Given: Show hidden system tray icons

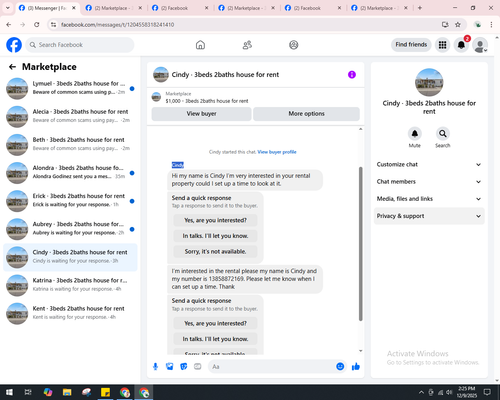Looking at the screenshot, I should [x=421, y=392].
